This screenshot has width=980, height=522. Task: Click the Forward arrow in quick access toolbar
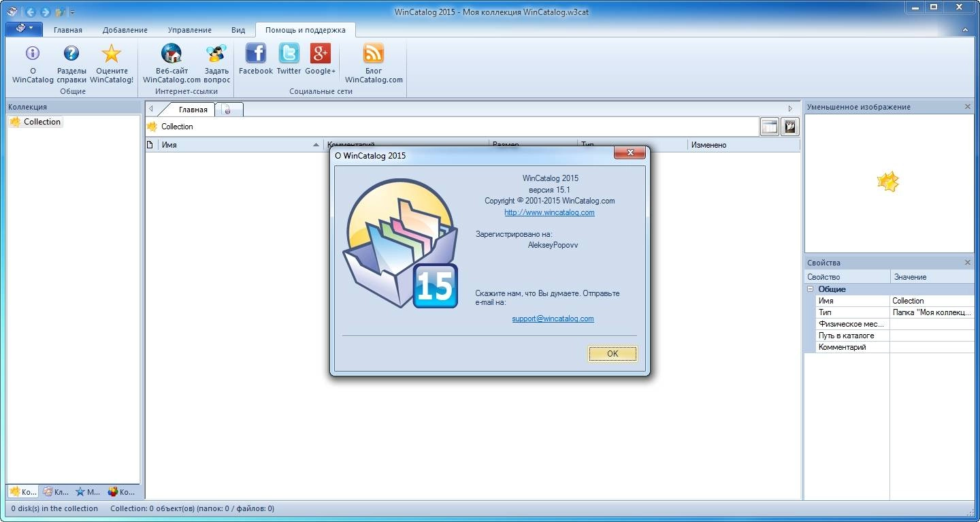(45, 12)
